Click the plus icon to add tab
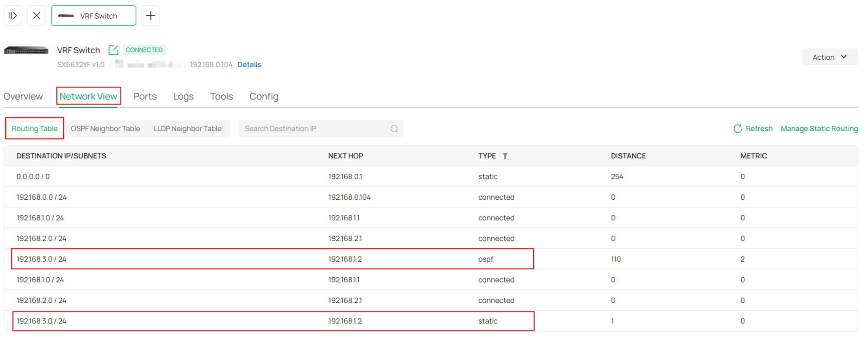Viewport: 868px width, 354px height. pyautogui.click(x=150, y=16)
